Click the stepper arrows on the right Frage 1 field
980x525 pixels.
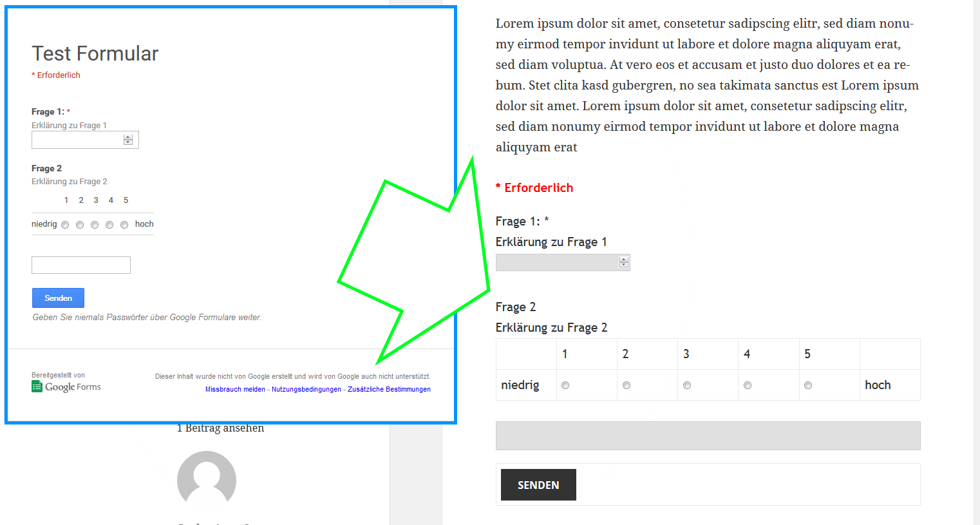[x=623, y=262]
